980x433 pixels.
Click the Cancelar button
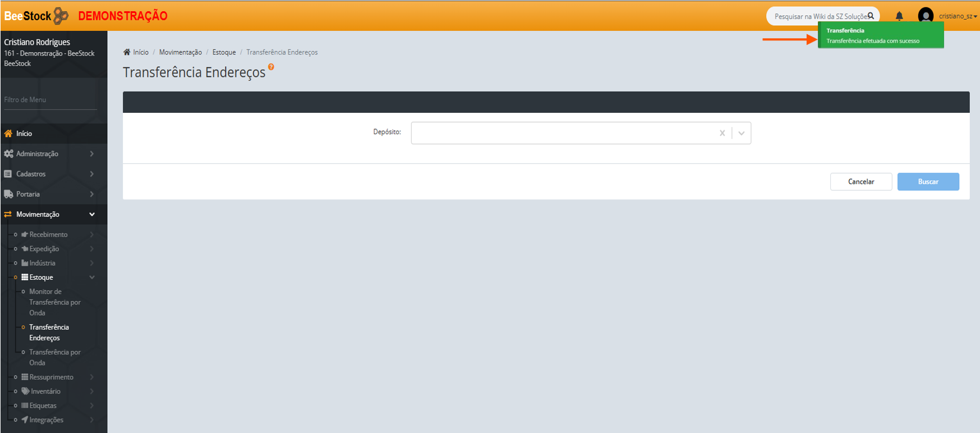coord(861,182)
